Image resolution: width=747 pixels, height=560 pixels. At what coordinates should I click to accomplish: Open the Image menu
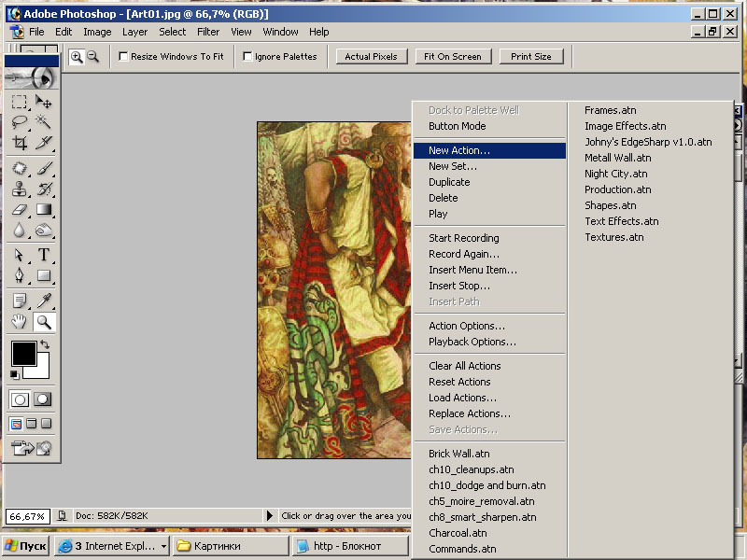pos(97,32)
